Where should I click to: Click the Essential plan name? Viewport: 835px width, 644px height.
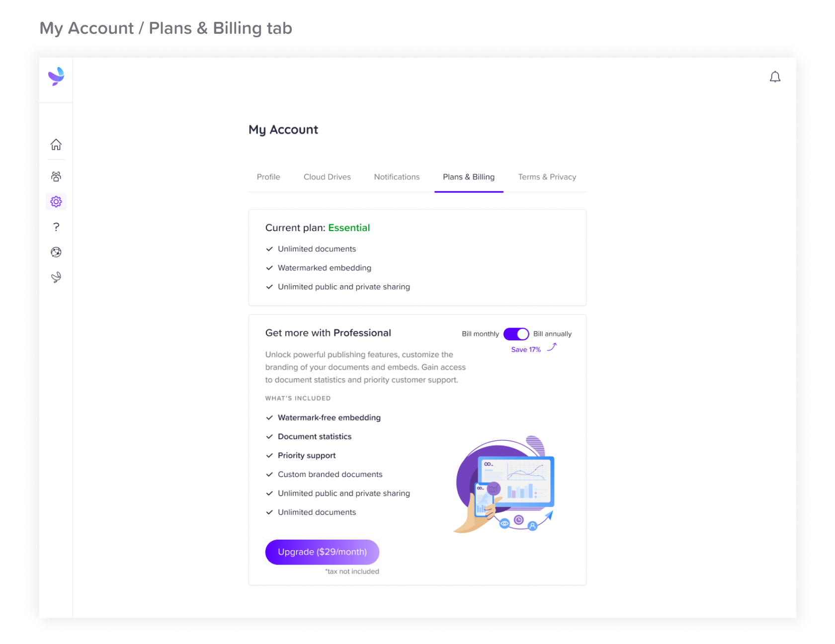coord(349,228)
